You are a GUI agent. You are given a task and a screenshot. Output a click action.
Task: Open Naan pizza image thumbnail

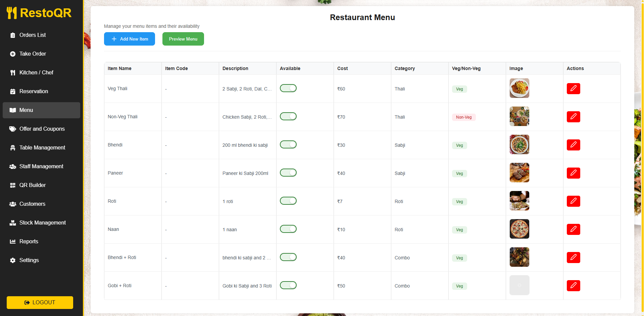click(x=519, y=229)
